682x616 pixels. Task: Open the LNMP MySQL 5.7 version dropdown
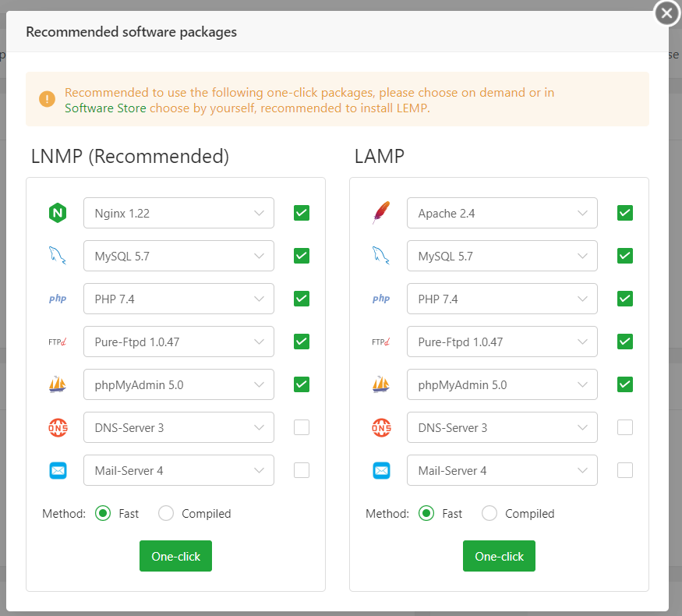[178, 255]
